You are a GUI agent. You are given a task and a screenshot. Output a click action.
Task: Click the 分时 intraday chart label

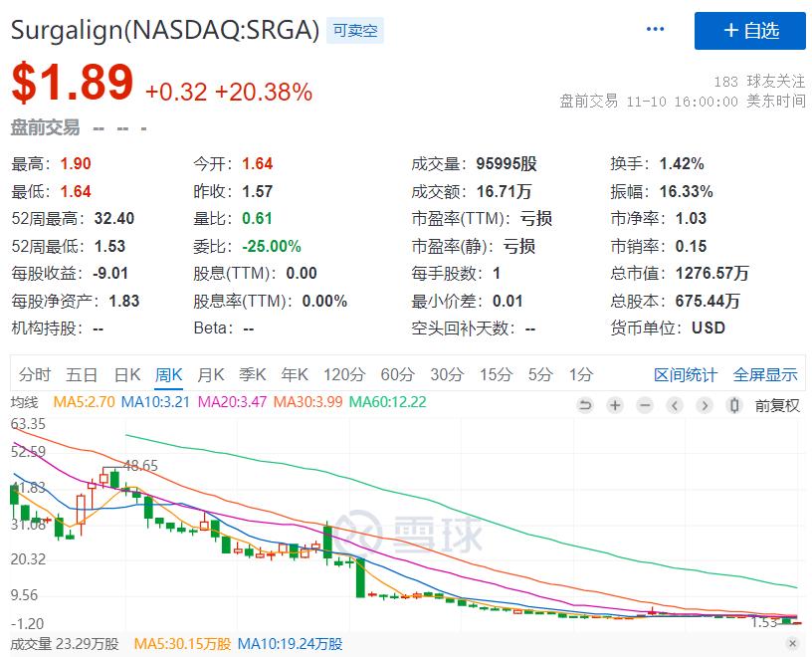(33, 375)
